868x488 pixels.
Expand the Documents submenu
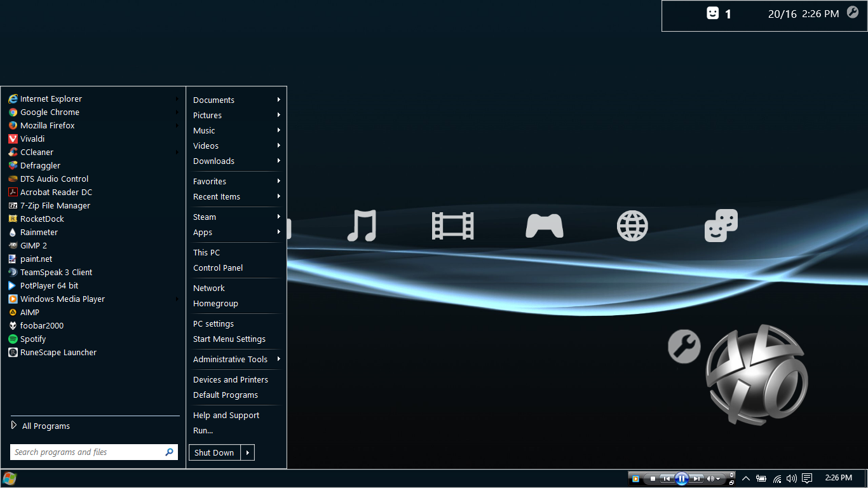(x=236, y=100)
